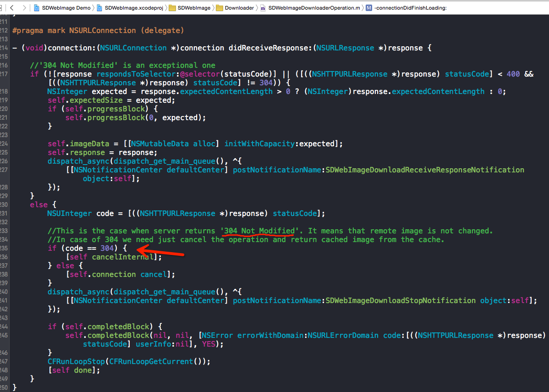The width and height of the screenshot is (549, 392).
Task: Click the '#pragma mark NSURLConnection' line
Action: pyautogui.click(x=98, y=30)
